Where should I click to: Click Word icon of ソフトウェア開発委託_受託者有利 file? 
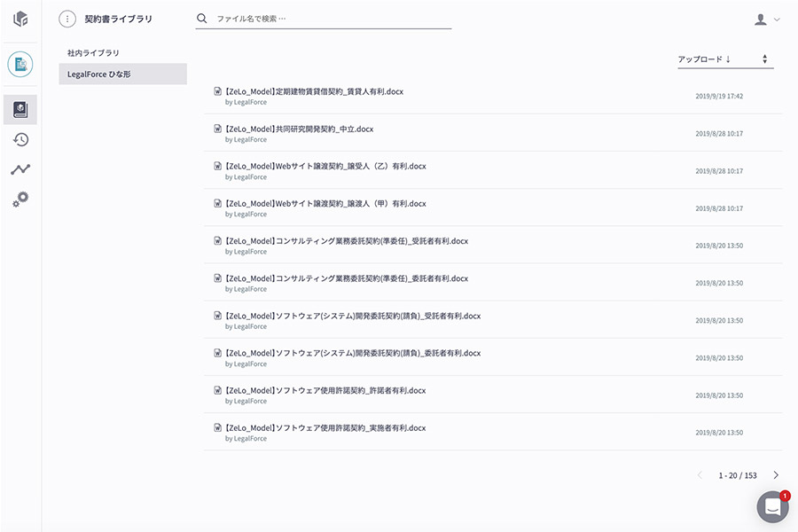218,316
